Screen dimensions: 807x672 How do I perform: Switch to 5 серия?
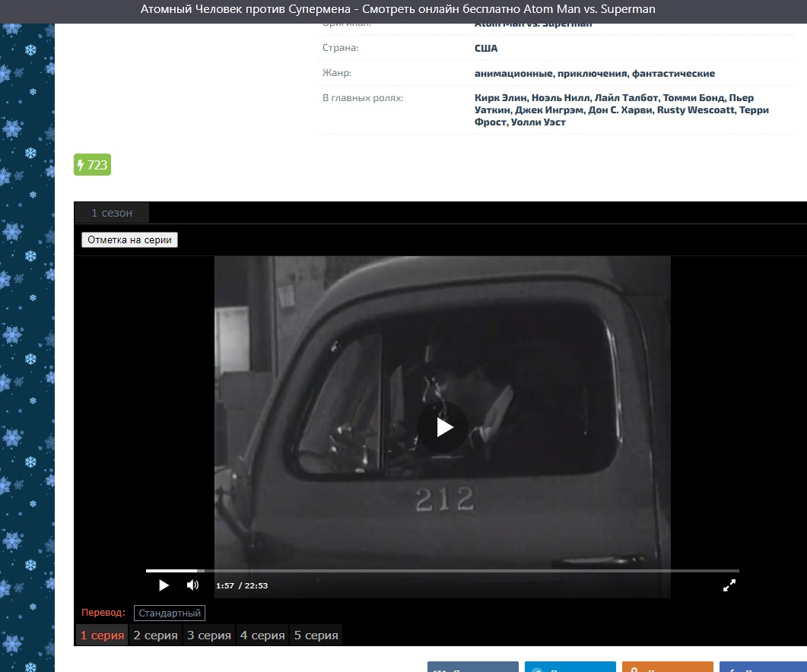coord(316,635)
